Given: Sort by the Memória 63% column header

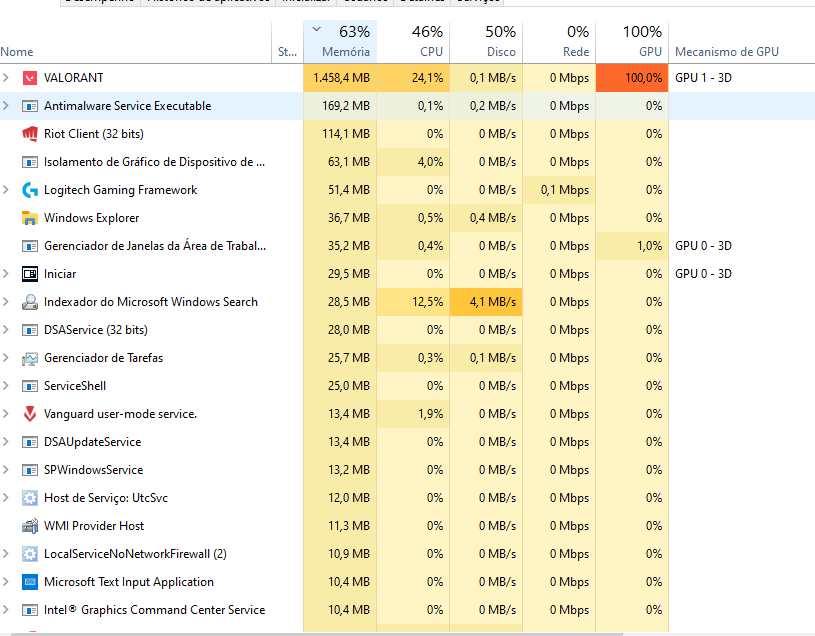Looking at the screenshot, I should pos(340,43).
